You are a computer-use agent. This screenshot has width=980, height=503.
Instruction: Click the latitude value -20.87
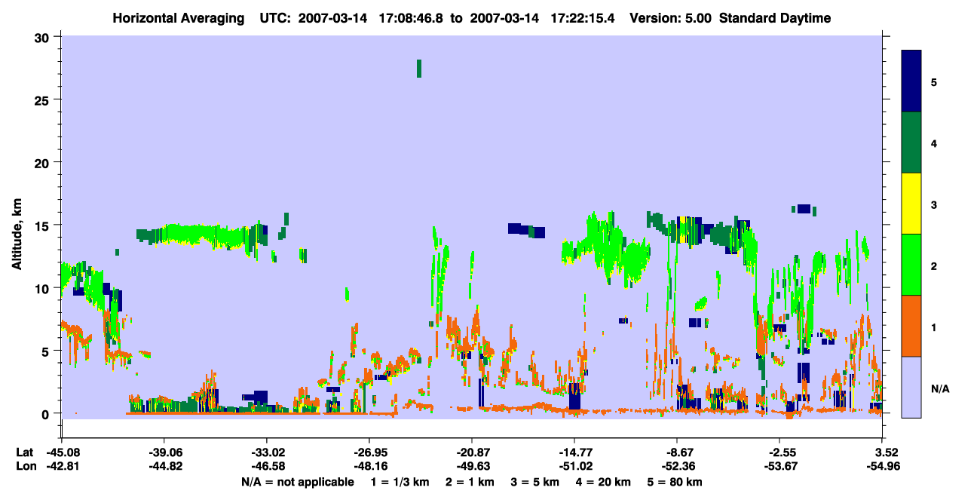click(x=472, y=452)
